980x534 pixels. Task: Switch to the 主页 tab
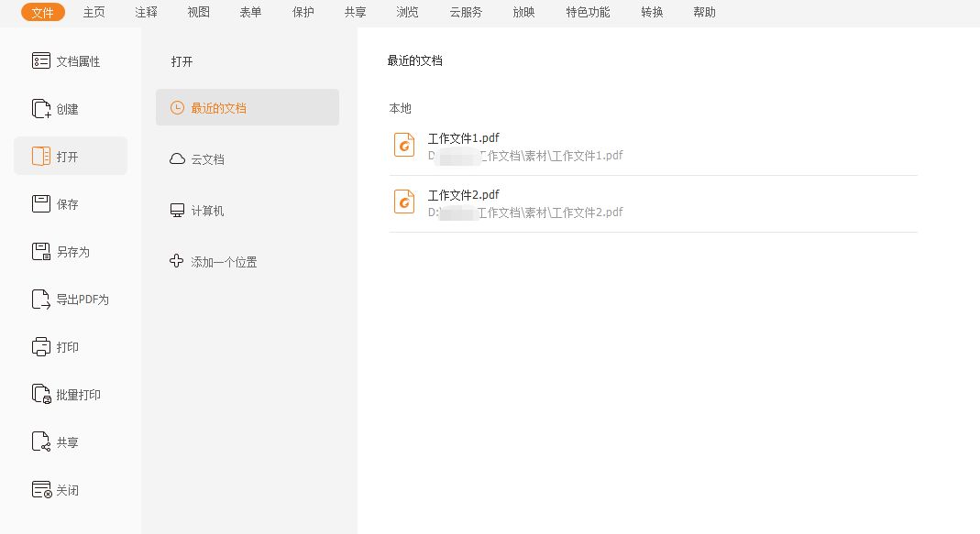pyautogui.click(x=94, y=12)
